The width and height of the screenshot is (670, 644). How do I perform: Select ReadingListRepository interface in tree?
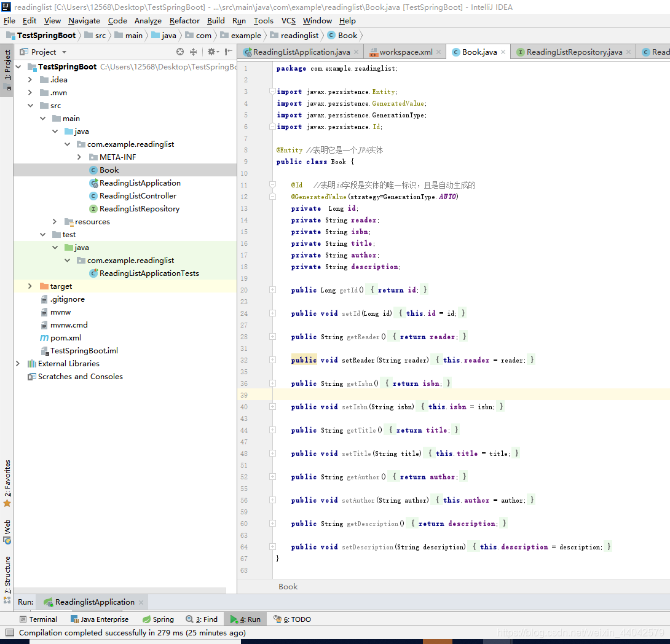125,209
